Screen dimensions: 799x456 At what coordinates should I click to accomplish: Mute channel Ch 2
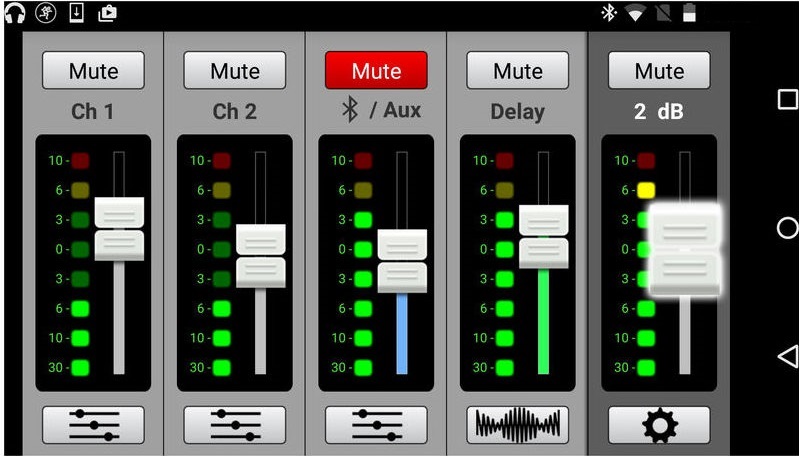pyautogui.click(x=235, y=70)
